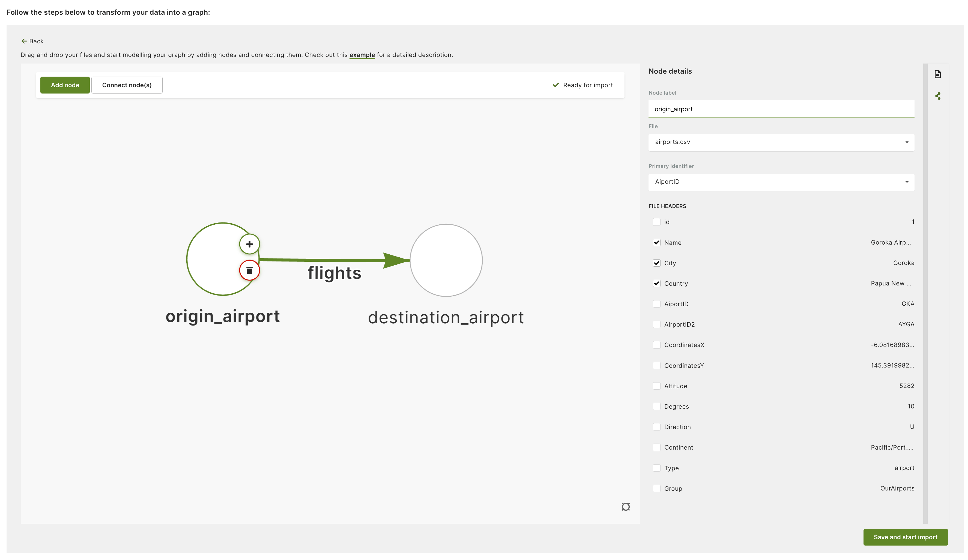The image size is (968, 560).
Task: Click the FILE HEADERS heading
Action: pyautogui.click(x=667, y=206)
